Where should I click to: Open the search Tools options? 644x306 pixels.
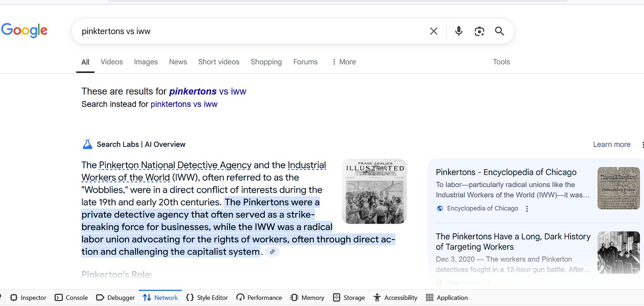pyautogui.click(x=502, y=62)
